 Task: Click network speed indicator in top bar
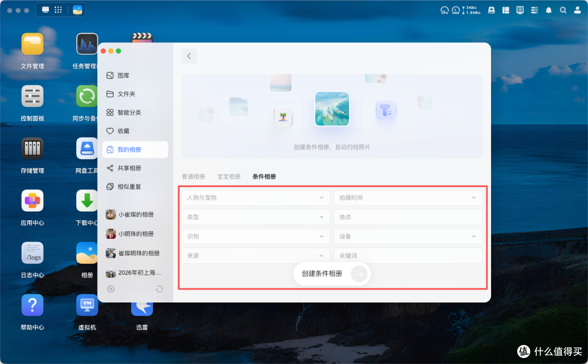[471, 10]
